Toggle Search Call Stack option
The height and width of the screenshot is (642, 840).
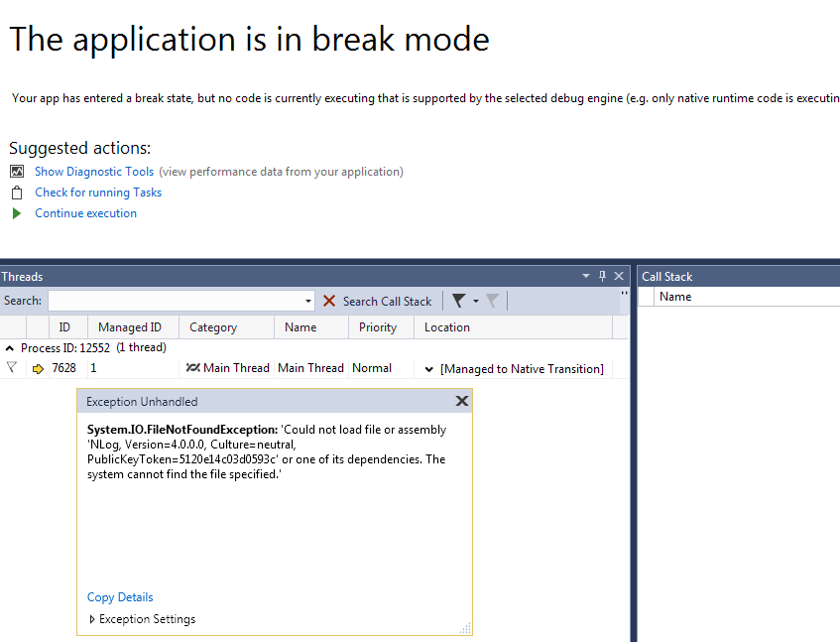click(x=387, y=302)
